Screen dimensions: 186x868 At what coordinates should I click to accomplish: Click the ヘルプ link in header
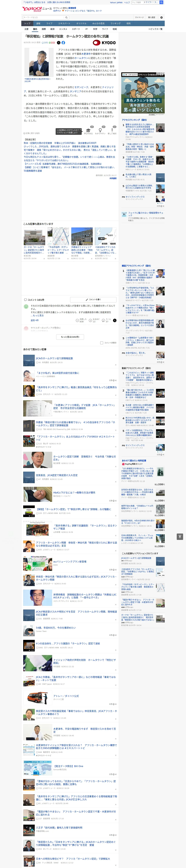point(127,2)
